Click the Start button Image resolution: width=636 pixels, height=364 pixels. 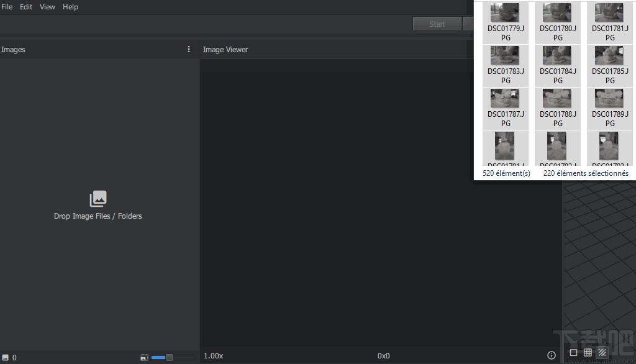click(x=437, y=24)
